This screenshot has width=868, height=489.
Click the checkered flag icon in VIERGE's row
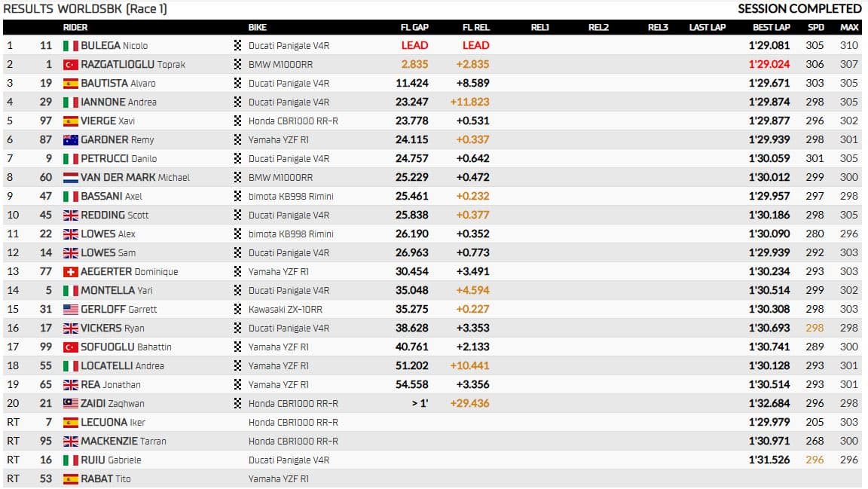[237, 121]
